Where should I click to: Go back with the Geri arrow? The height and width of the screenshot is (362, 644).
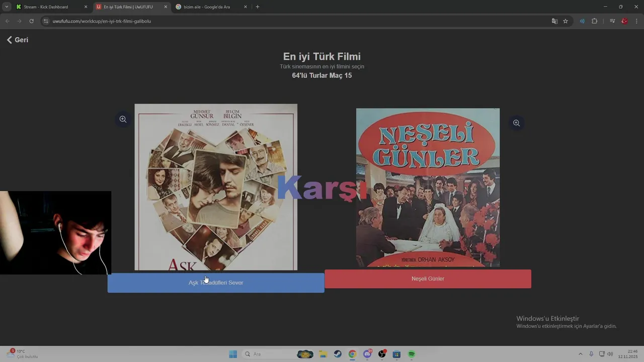[17, 40]
